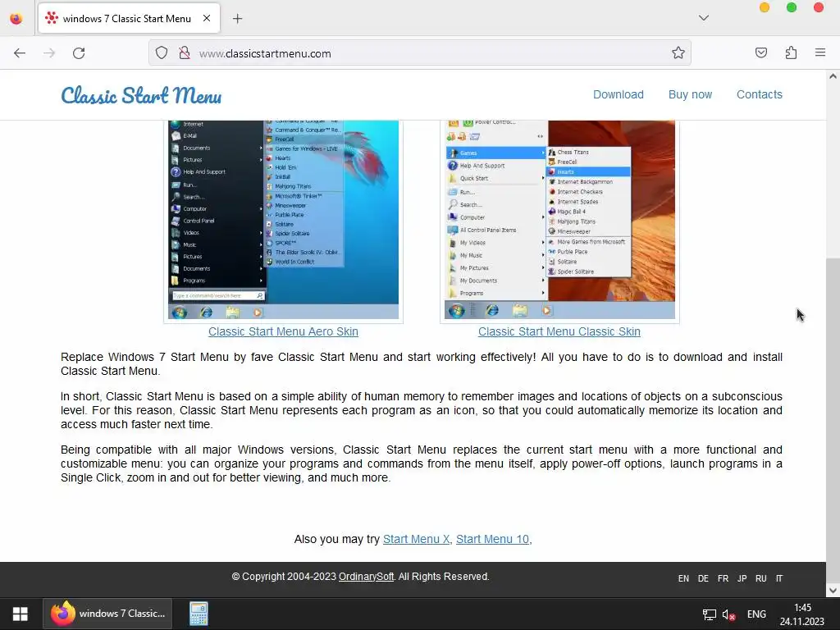Click the muted volume tray icon

tap(728, 615)
